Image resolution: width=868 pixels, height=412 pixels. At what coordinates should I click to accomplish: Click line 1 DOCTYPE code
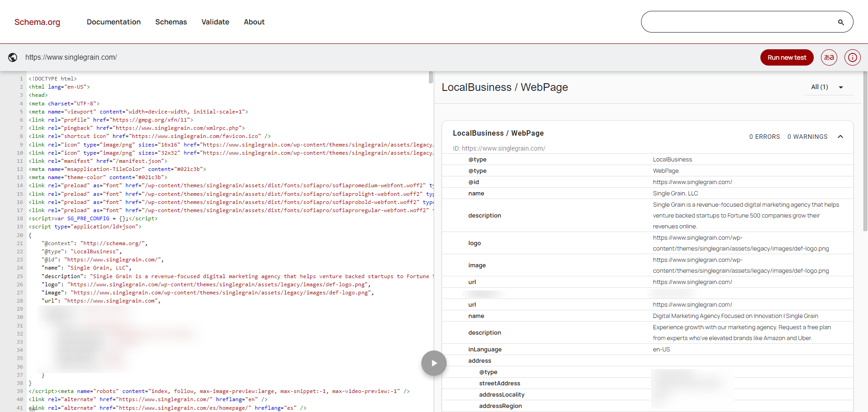[53, 79]
